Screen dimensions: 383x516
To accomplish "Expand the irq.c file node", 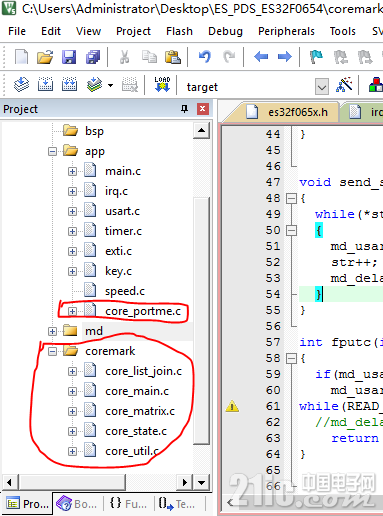I will coord(72,191).
